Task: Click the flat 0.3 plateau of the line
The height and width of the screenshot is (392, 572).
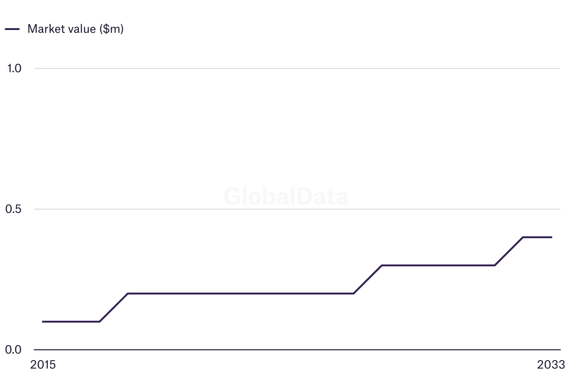Action: (438, 265)
